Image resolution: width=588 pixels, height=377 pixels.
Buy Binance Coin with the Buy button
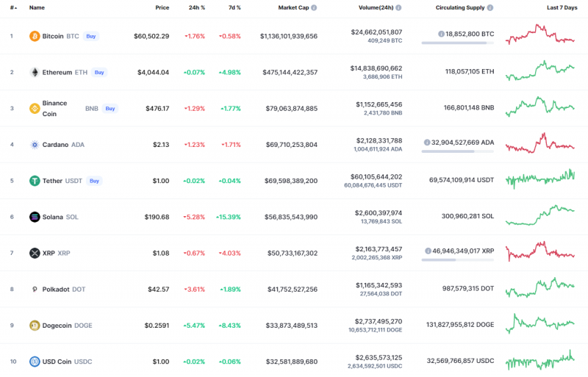(x=110, y=109)
